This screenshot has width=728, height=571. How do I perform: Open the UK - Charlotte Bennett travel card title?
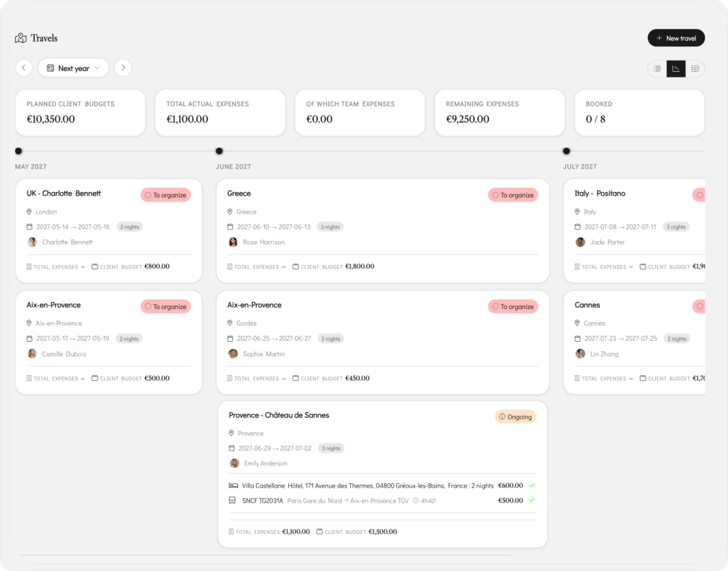[x=64, y=193]
